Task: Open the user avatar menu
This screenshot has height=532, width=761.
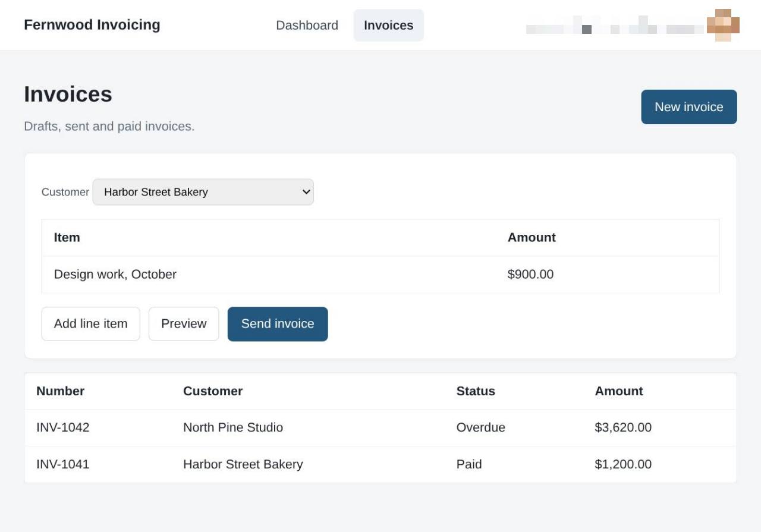Action: [x=723, y=25]
